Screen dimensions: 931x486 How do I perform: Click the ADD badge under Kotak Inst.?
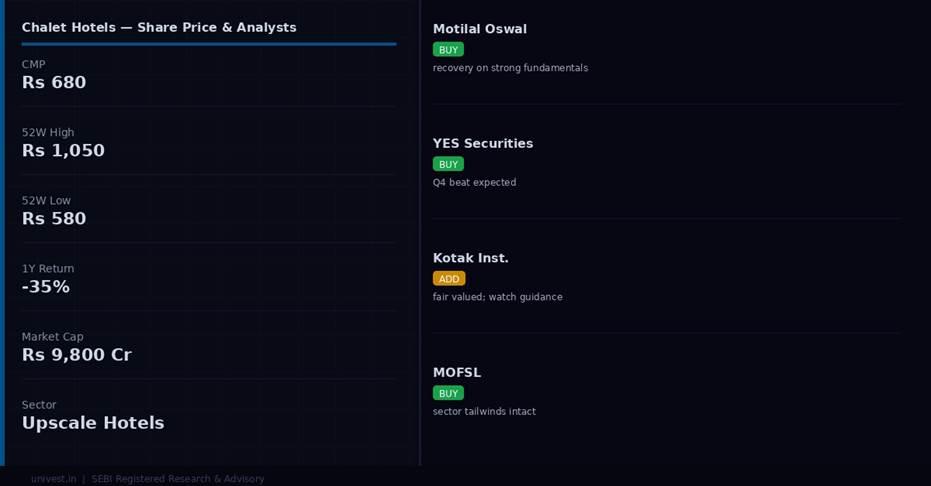449,279
